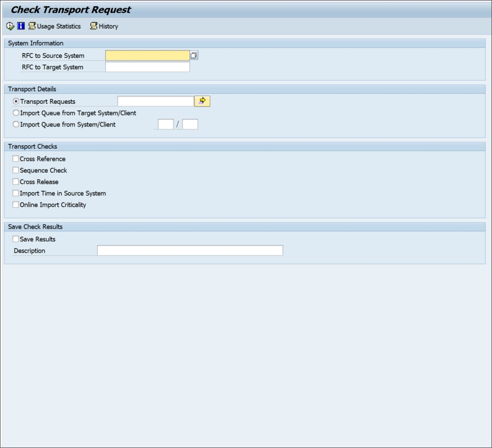Click the Transport Requests input field
The image size is (492, 448).
pos(155,101)
